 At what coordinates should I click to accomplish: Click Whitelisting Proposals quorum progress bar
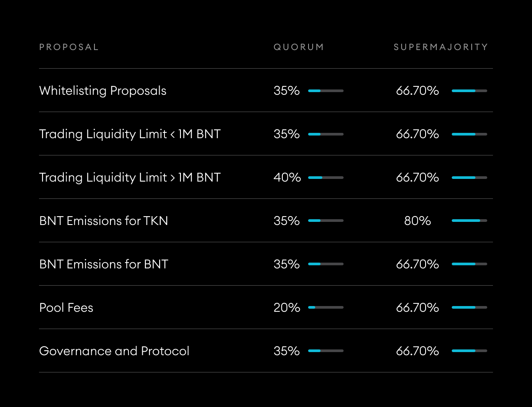coord(326,91)
